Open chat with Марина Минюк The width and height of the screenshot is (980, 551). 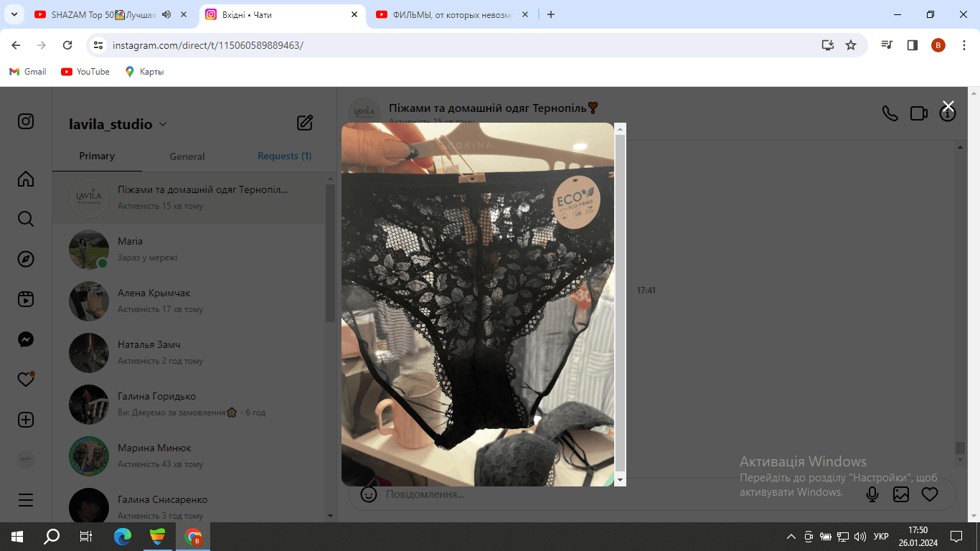189,456
